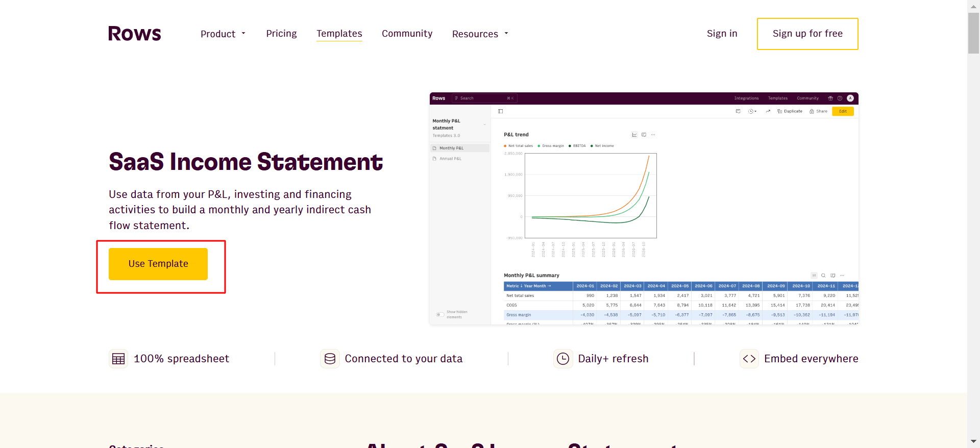Click the scrollbar down arrow
The image size is (980, 448).
pyautogui.click(x=973, y=441)
